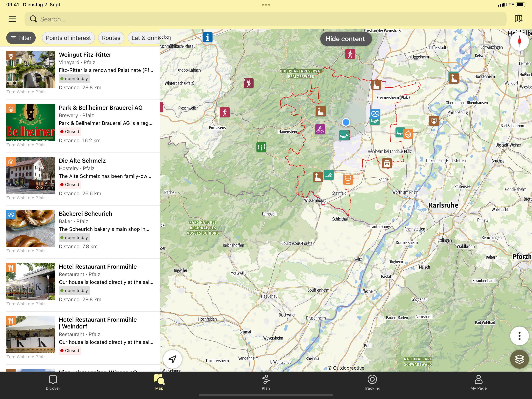
Task: Select the swimming marker near Wissembourg
Action: (329, 175)
